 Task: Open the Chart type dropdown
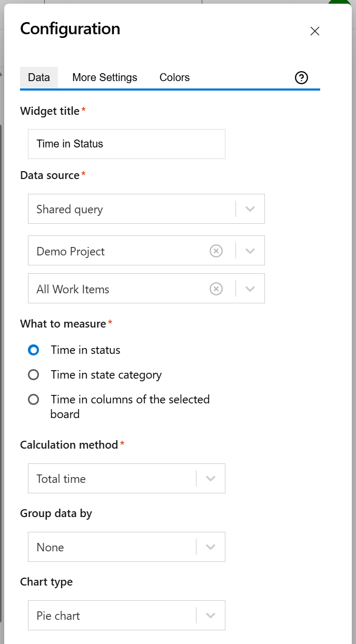coord(126,615)
